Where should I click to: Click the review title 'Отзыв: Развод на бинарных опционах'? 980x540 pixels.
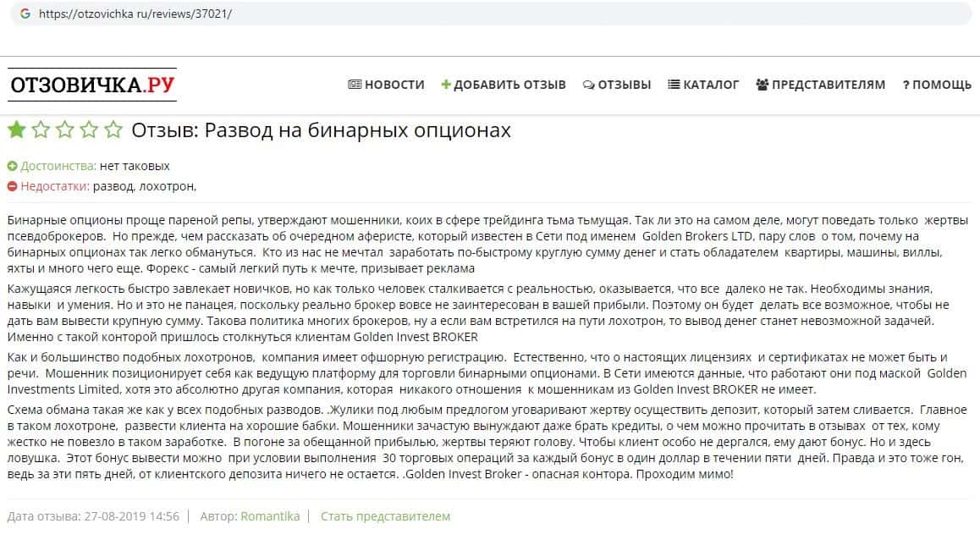coord(321,130)
